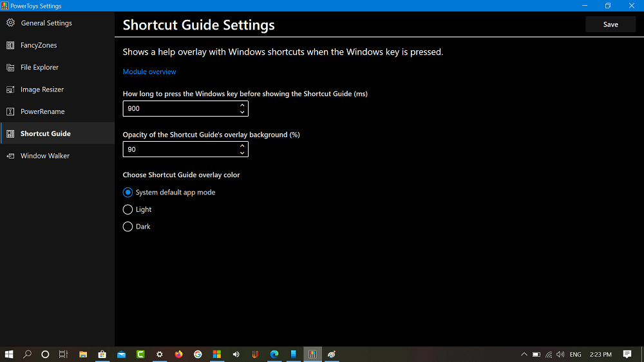Choose the Light overlay color
Image resolution: width=644 pixels, height=362 pixels.
[x=137, y=209]
